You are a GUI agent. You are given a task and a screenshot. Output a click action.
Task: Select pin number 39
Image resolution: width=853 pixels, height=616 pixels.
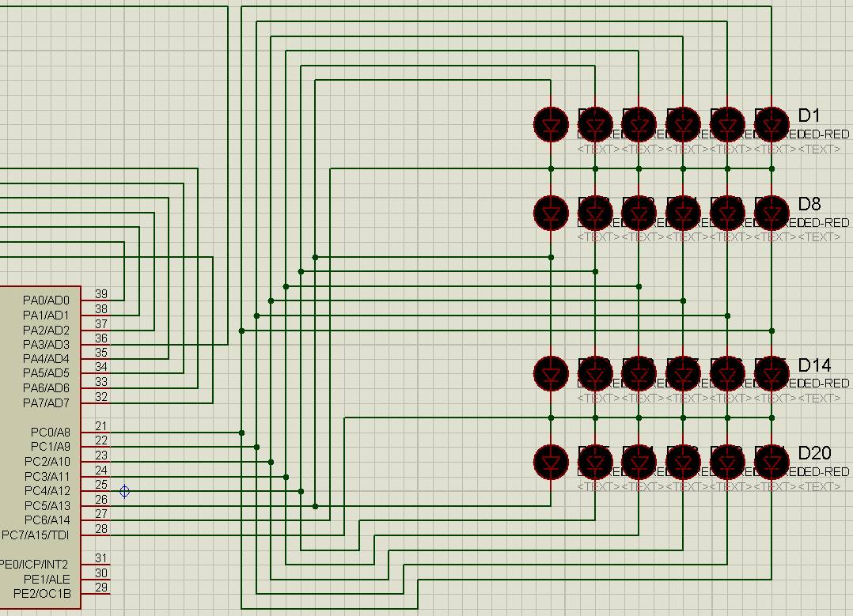tap(101, 294)
